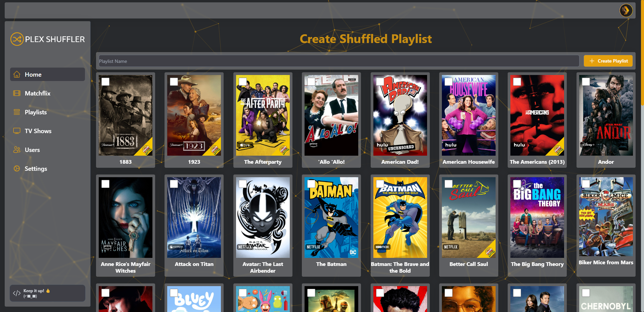This screenshot has height=312, width=644.
Task: Click the American Housewife poster
Action: point(469,115)
